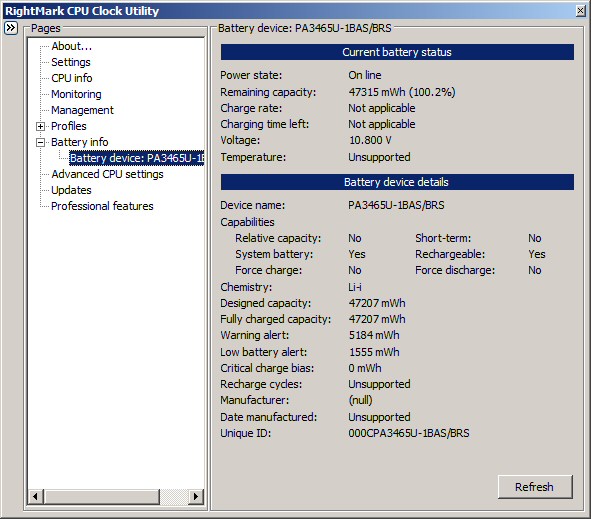This screenshot has height=519, width=591.
Task: Click the tree scrollbar right arrow
Action: point(196,496)
